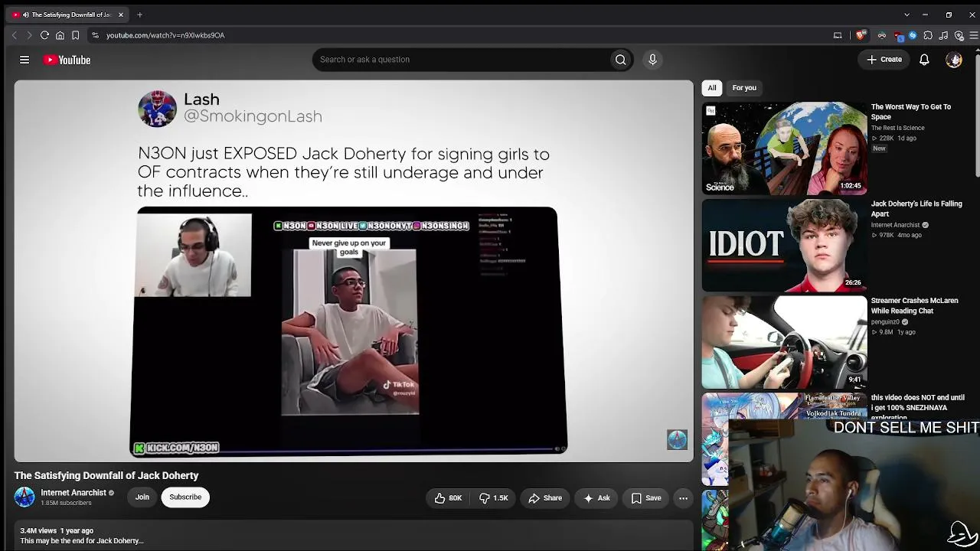
Task: Open the browser home page
Action: coord(60,35)
